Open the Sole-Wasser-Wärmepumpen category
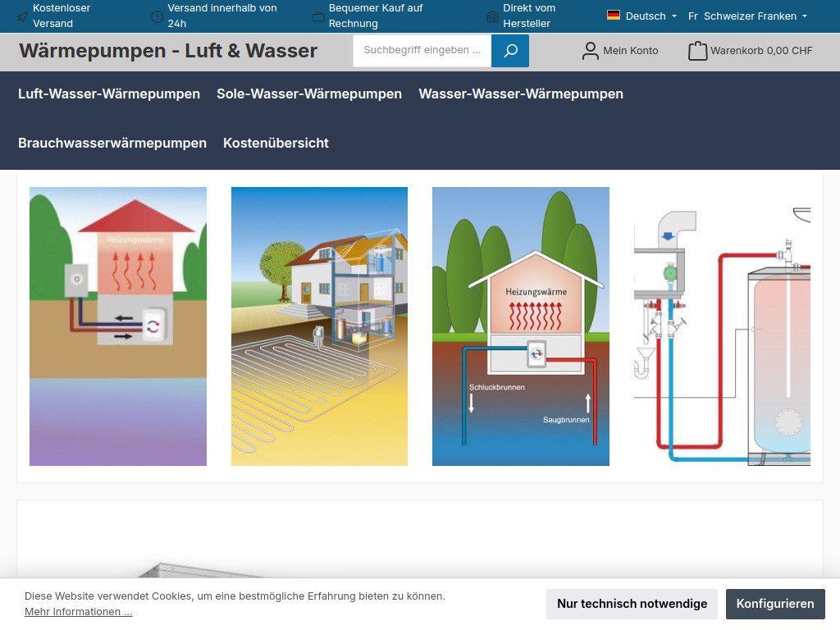Screen dimensions: 840x630 (x=309, y=94)
